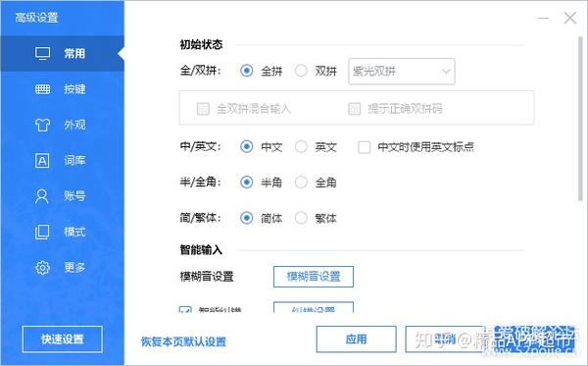The height and width of the screenshot is (366, 588).
Task: Go to the 词库 tab
Action: tap(63, 161)
